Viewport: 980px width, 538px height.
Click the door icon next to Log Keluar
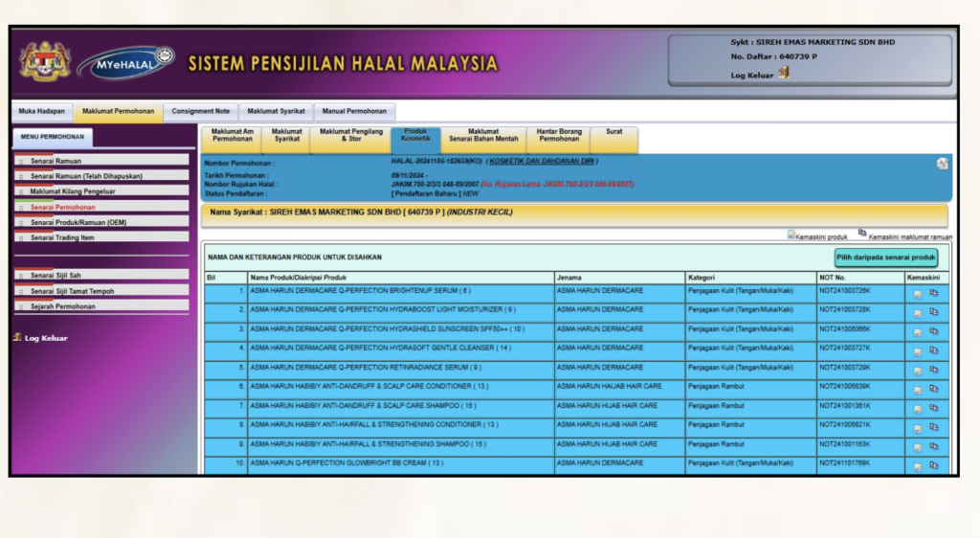click(x=784, y=73)
